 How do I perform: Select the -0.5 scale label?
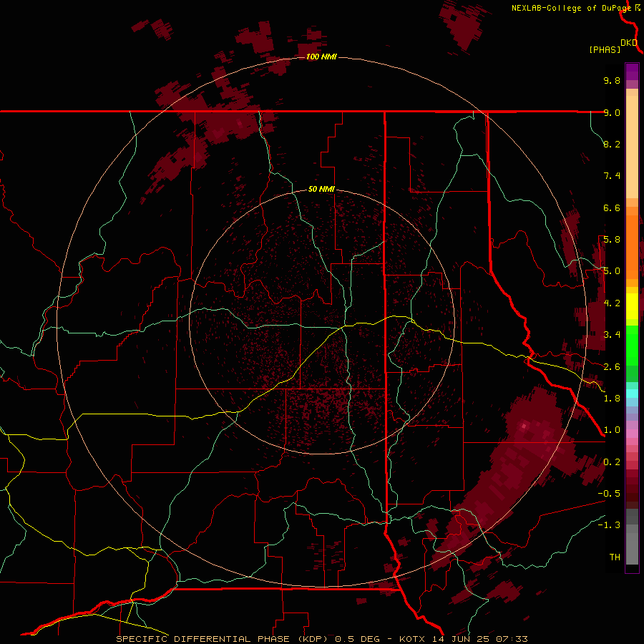click(x=609, y=494)
